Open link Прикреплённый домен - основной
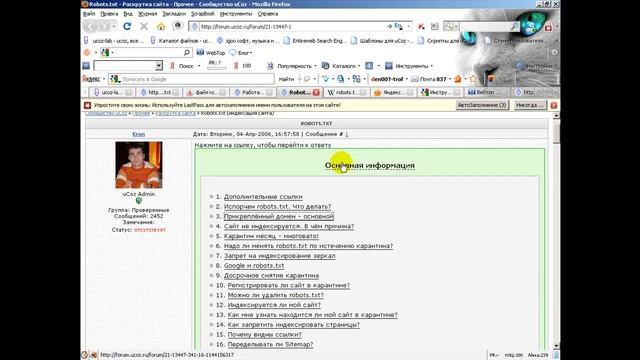The height and width of the screenshot is (360, 640). pos(279,216)
